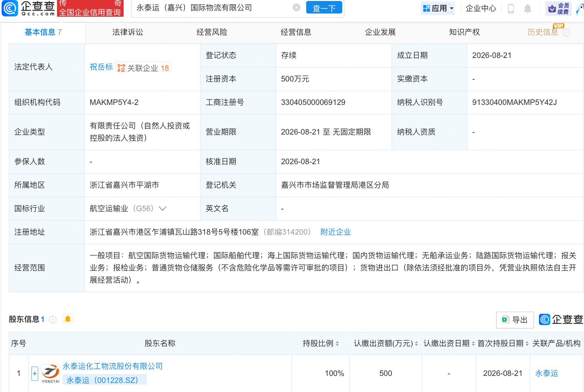
Task: Click 2026-08-21 至 无固定期限 business term
Action: pos(326,132)
